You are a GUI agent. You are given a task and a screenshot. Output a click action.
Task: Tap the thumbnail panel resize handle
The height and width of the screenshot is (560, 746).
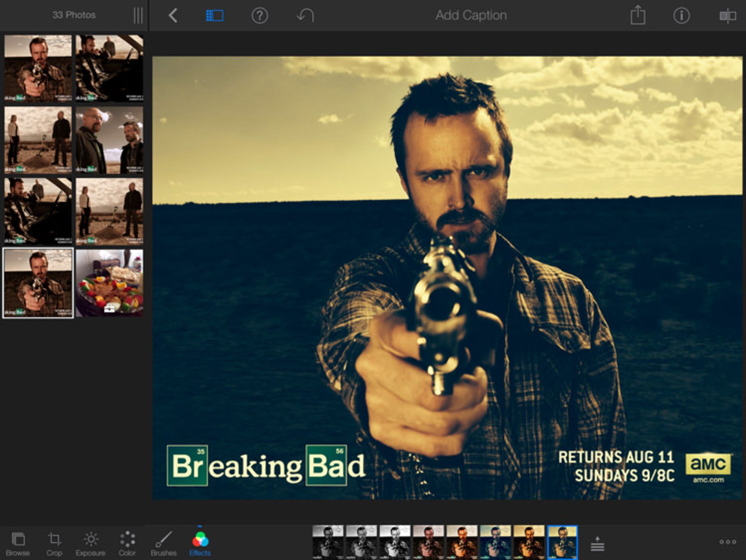(x=138, y=16)
